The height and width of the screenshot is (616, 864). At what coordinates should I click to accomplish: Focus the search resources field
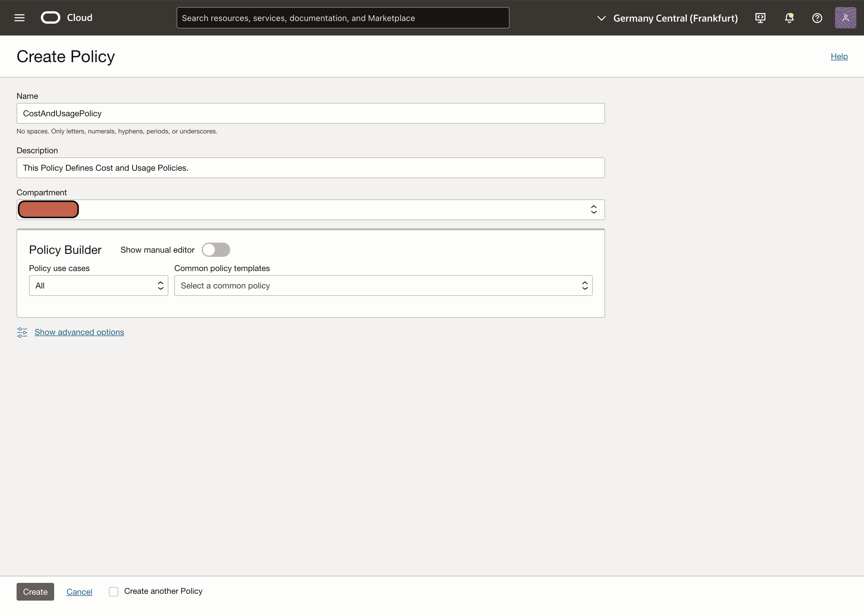tap(343, 18)
